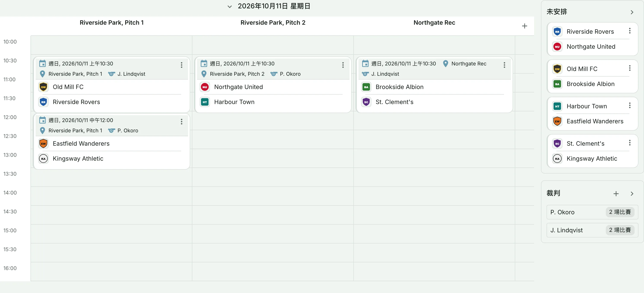
Task: Click Riverside Rovers in the 10:30 Pitch 1 match
Action: 76,102
